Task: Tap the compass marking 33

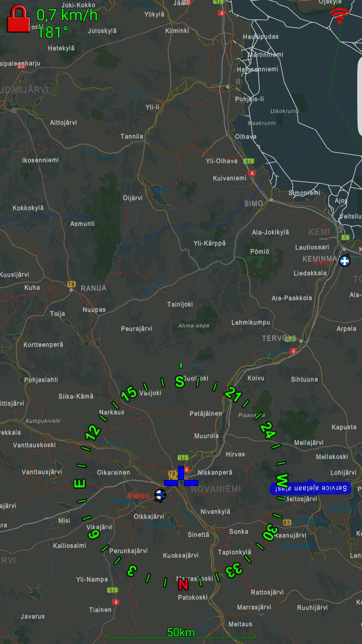Action: pyautogui.click(x=234, y=570)
